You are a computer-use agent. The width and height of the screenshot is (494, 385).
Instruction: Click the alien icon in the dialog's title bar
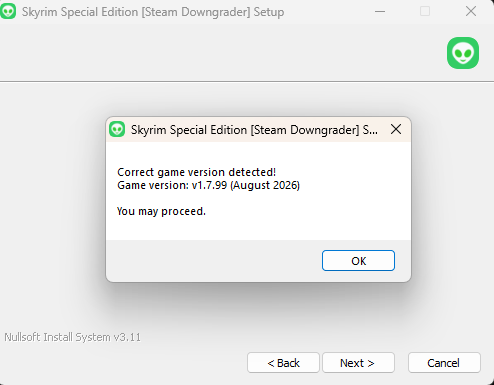pyautogui.click(x=117, y=129)
